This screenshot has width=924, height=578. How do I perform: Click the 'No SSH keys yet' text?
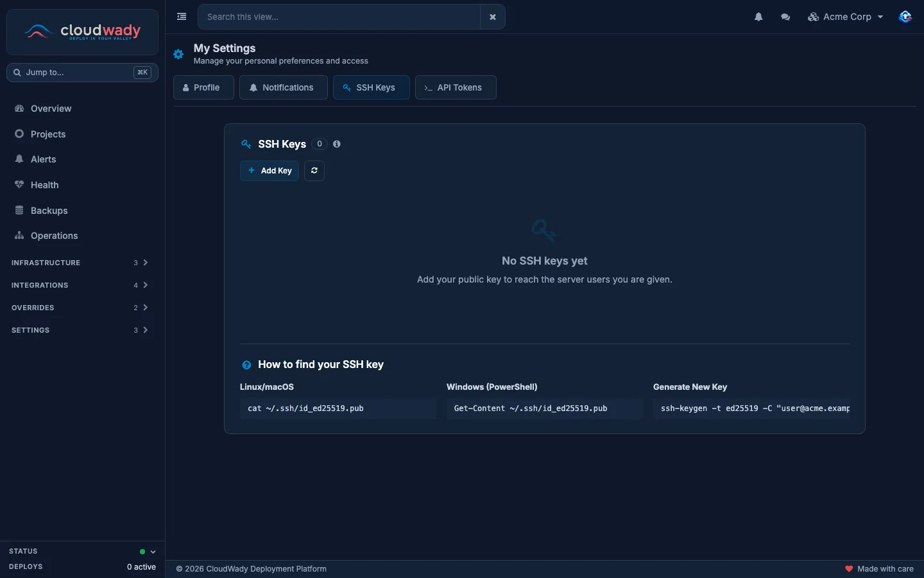click(545, 261)
